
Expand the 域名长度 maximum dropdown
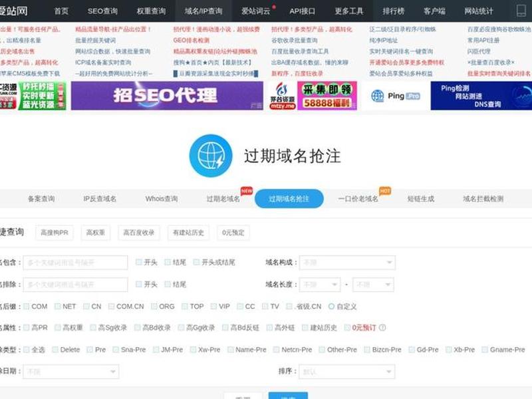(x=373, y=285)
